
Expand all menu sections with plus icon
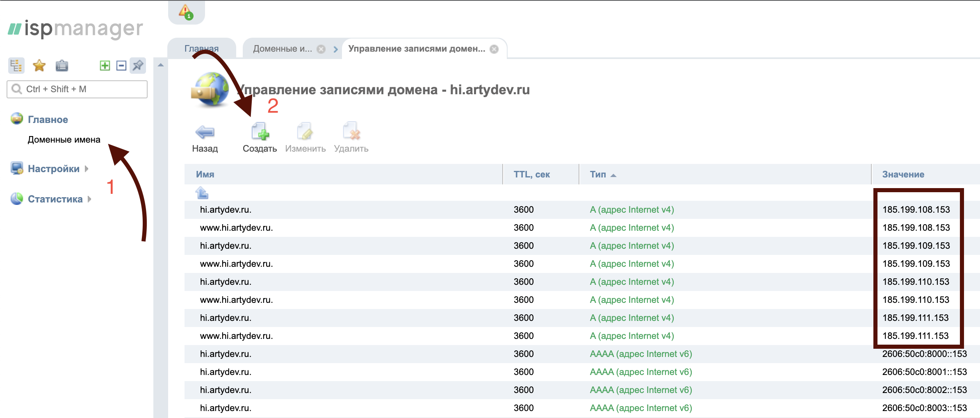[105, 66]
